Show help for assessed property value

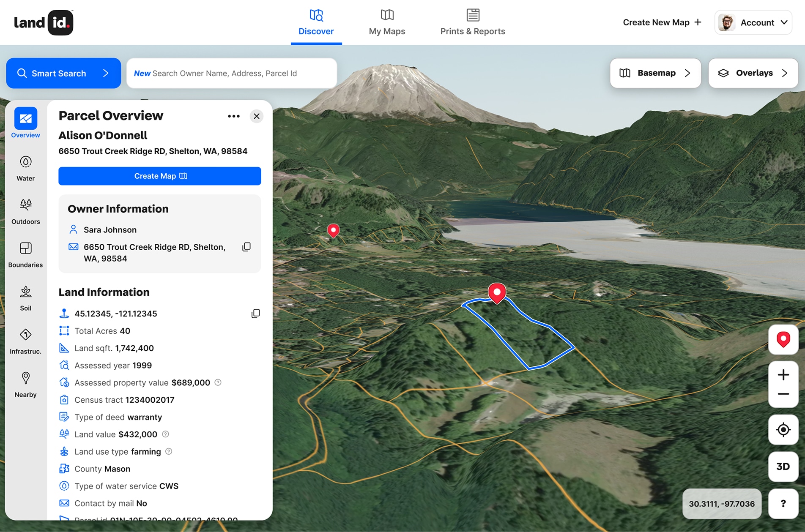point(218,382)
